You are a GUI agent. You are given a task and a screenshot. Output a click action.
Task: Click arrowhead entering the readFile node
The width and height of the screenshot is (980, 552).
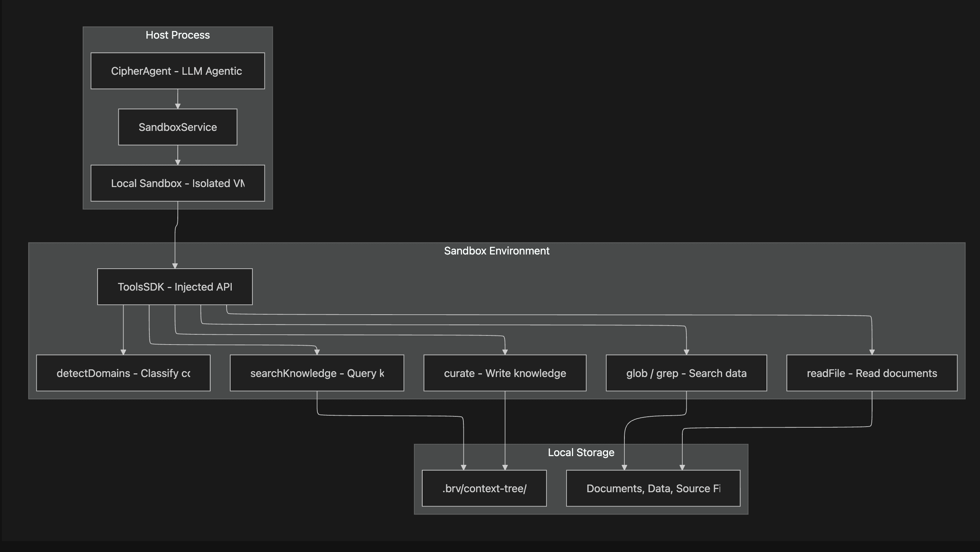click(x=872, y=352)
